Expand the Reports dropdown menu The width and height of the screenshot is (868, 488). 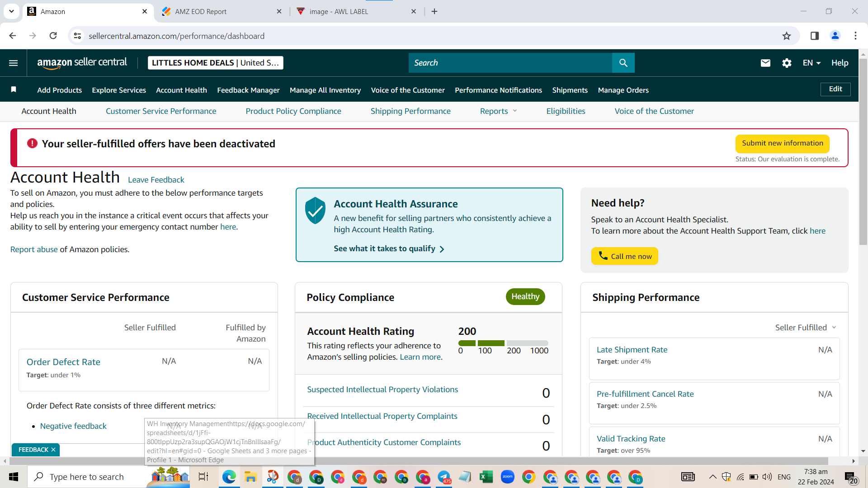click(x=498, y=111)
